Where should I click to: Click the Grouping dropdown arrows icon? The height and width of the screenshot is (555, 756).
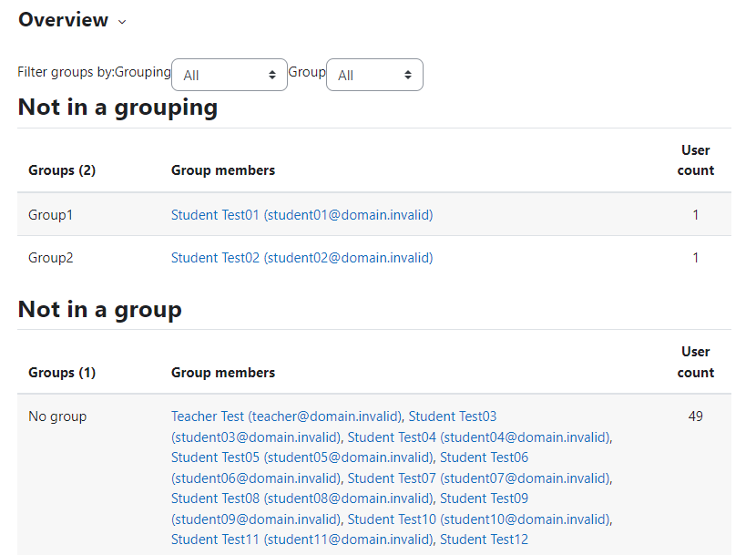coord(272,75)
